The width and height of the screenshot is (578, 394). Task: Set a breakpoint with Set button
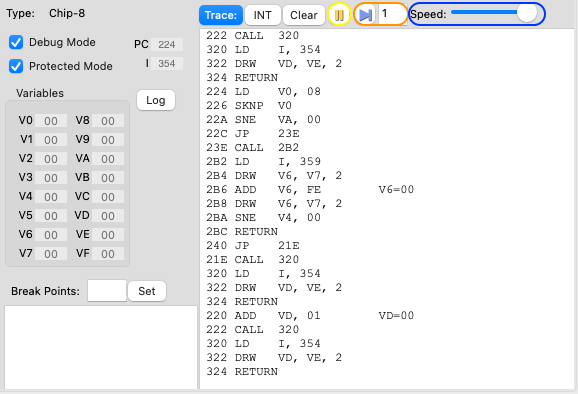tap(147, 291)
